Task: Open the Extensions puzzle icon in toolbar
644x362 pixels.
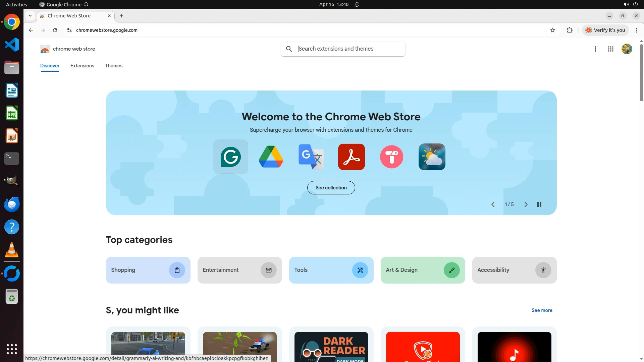Action: pos(570,30)
